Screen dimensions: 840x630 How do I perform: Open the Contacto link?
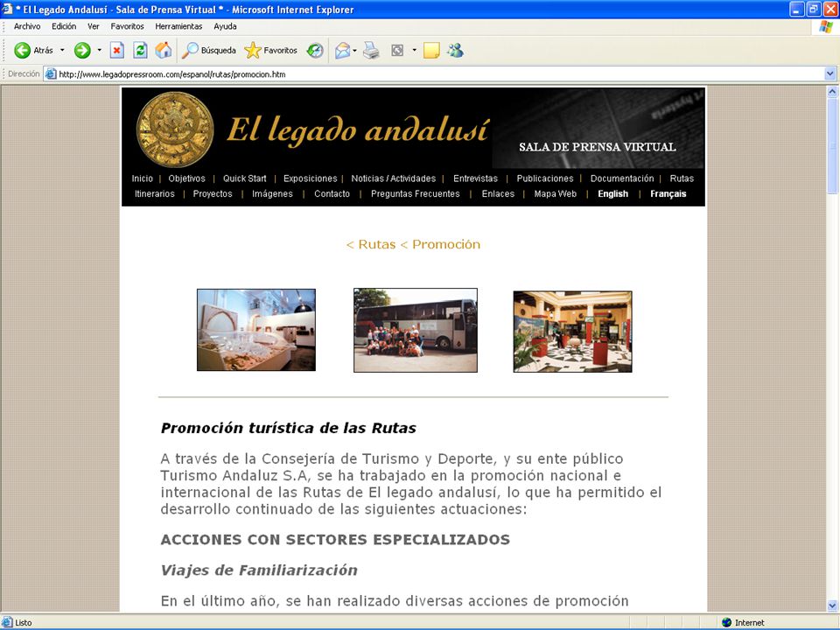332,194
